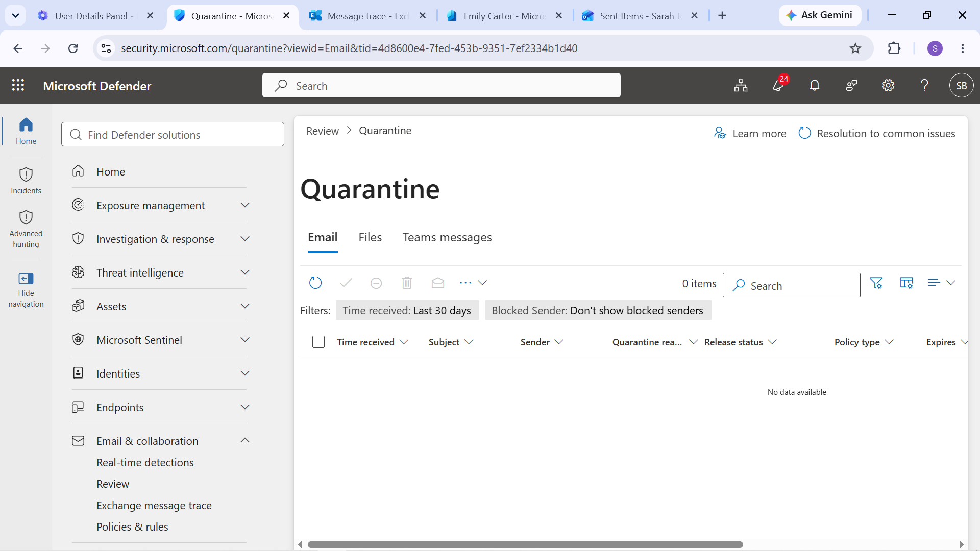The image size is (980, 551).
Task: Bookmark this page with the star icon
Action: (855, 48)
